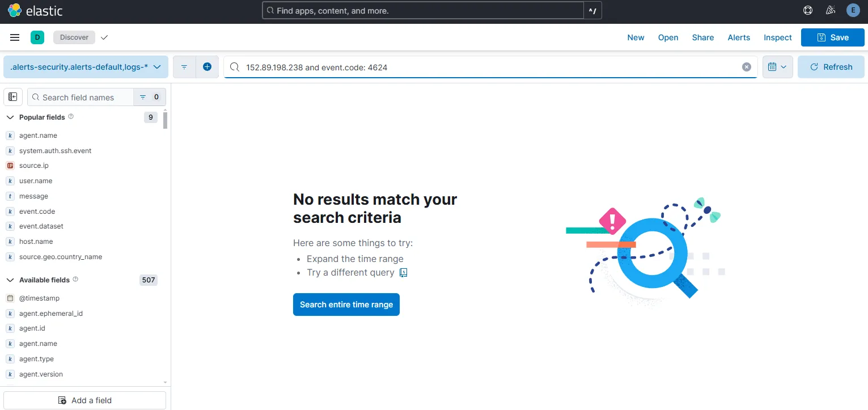
Task: Click the Share link in top bar
Action: click(x=702, y=37)
